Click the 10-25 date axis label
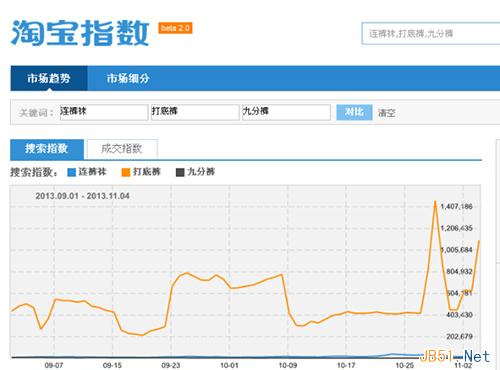Screen dimensions: 500x370 click(404, 365)
